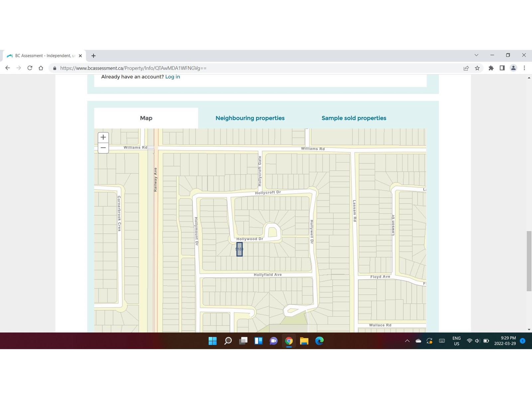The image size is (532, 399).
Task: Open the Chrome profile avatar
Action: click(x=513, y=68)
